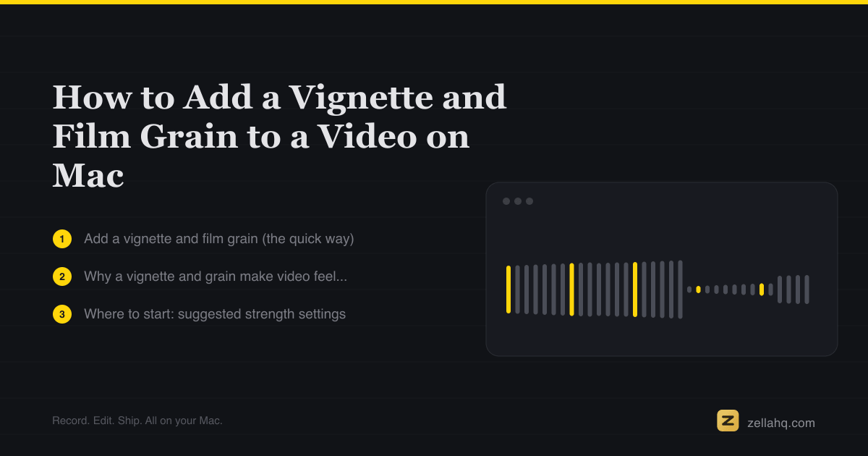Select 'Where to start: suggested strength settings'

point(215,314)
